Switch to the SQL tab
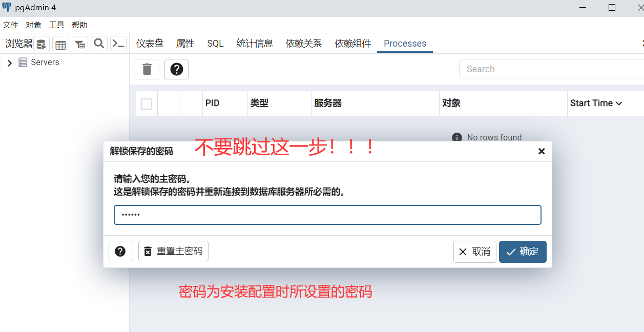This screenshot has width=644, height=332. point(215,44)
